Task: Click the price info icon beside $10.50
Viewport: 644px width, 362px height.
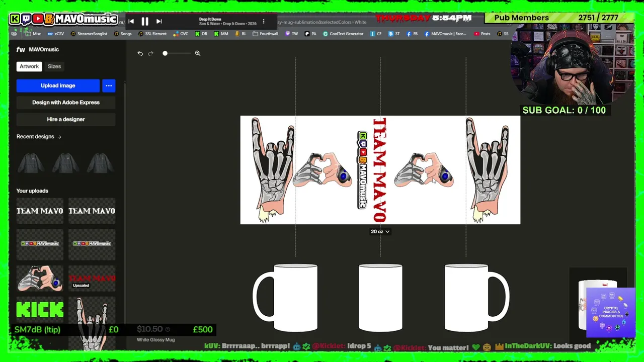Action: tap(168, 330)
